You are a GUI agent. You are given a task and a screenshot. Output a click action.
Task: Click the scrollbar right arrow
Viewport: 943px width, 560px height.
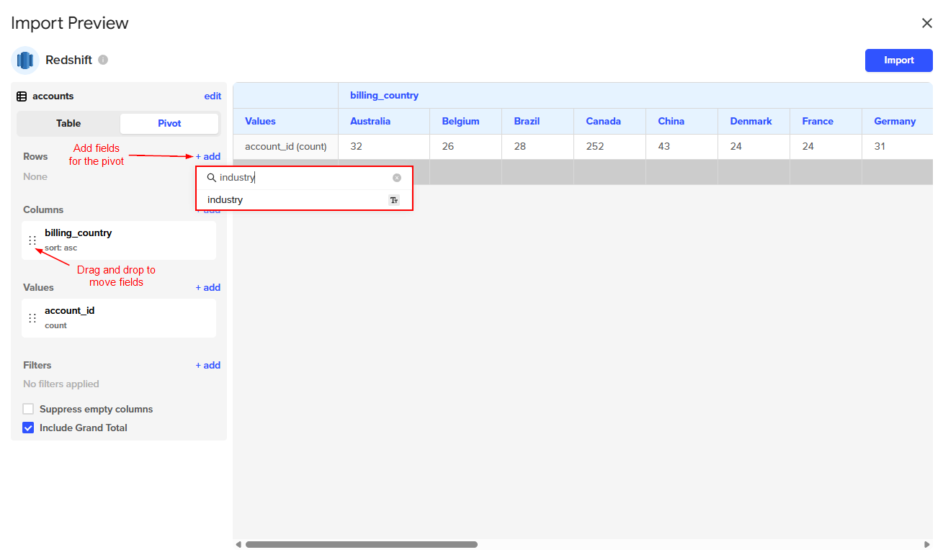click(927, 545)
